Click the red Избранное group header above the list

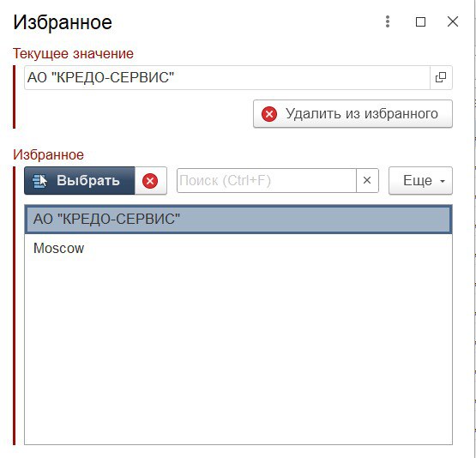[48, 154]
